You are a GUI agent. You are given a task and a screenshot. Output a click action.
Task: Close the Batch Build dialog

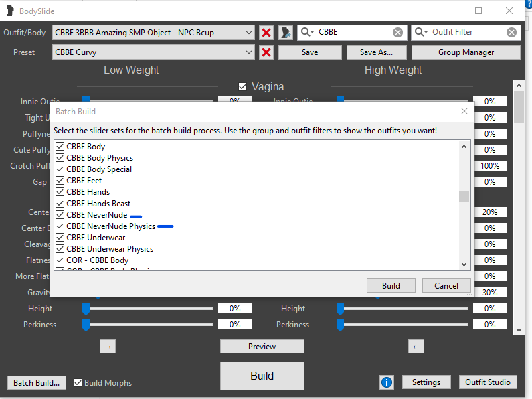pyautogui.click(x=464, y=111)
